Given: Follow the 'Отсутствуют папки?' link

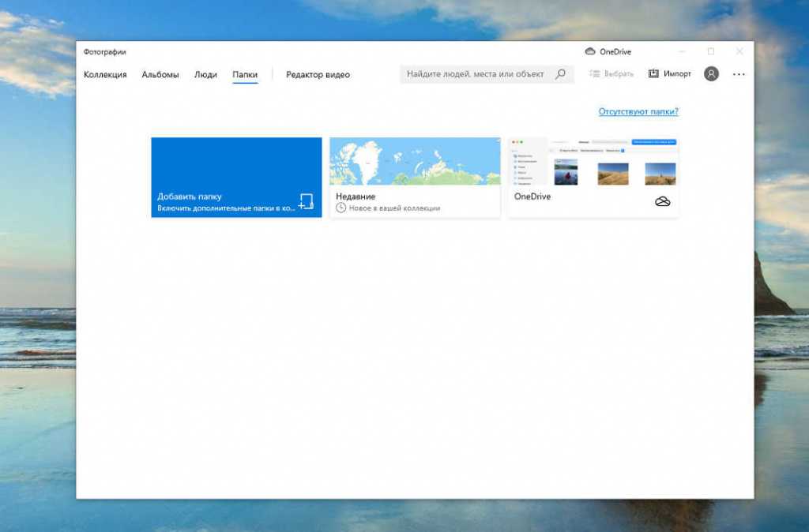Looking at the screenshot, I should pyautogui.click(x=638, y=112).
